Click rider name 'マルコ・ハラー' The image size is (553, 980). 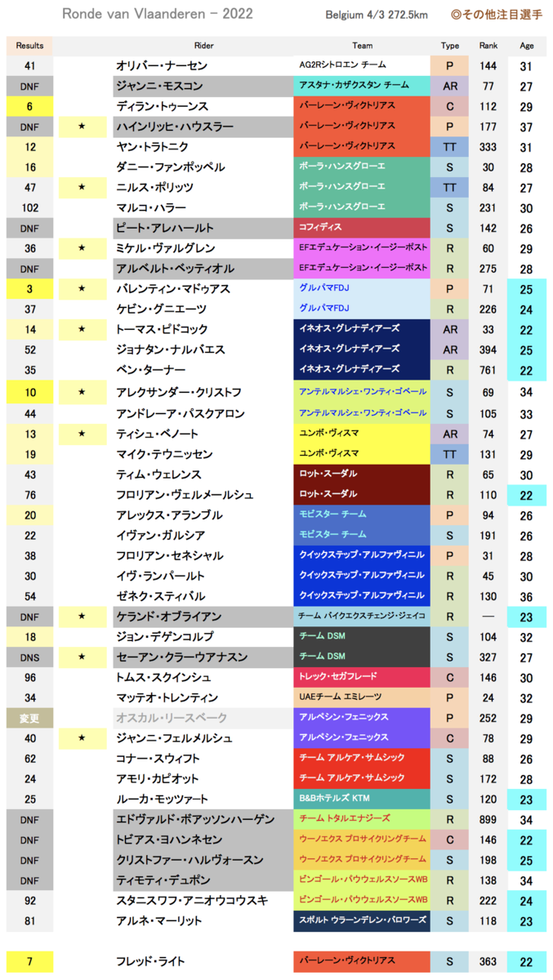[151, 208]
